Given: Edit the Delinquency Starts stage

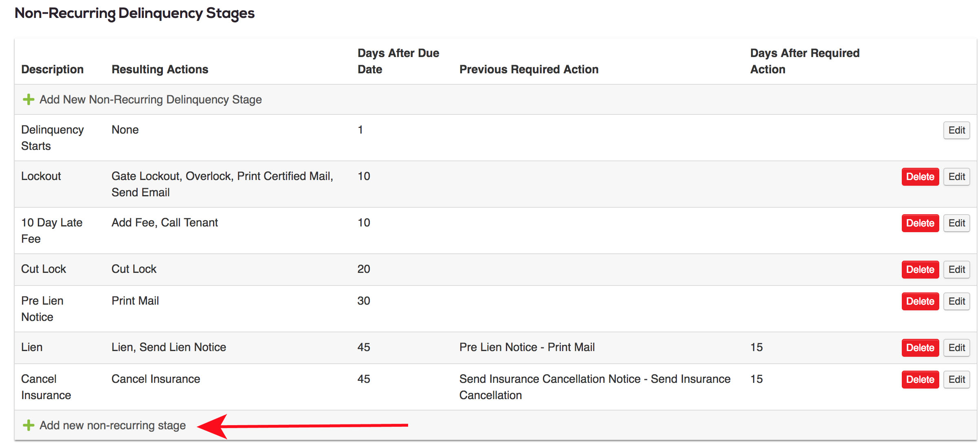Looking at the screenshot, I should [956, 130].
